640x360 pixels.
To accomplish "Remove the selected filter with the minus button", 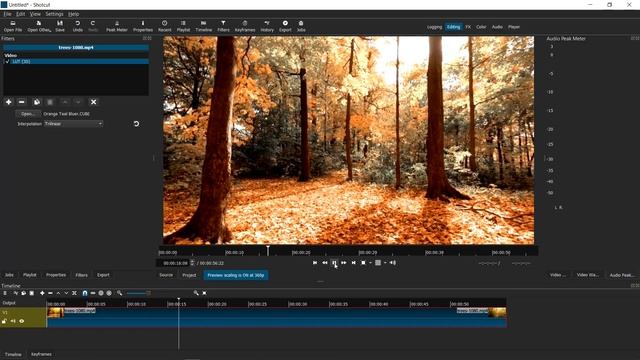I will [22, 102].
